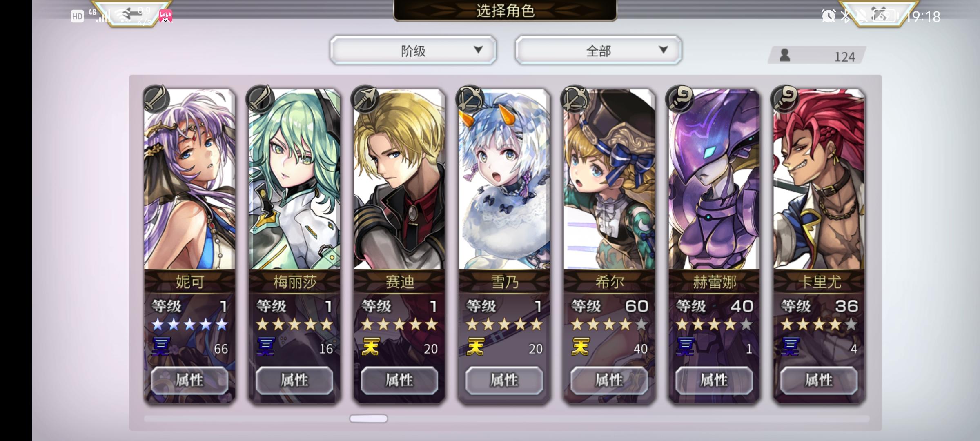Viewport: 980px width, 441px height.
Task: Open the 阶级 sort dropdown
Action: (x=413, y=50)
